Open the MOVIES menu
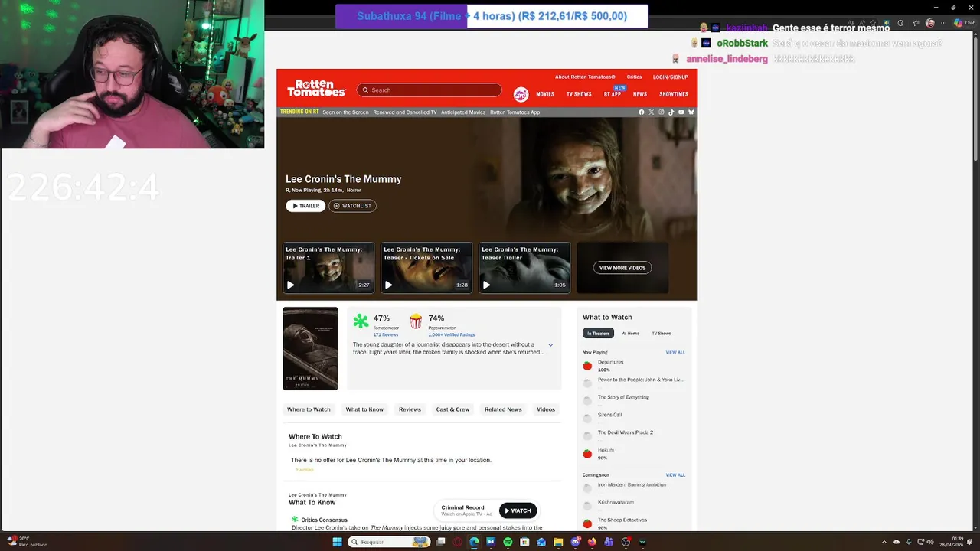Image resolution: width=980 pixels, height=551 pixels. pyautogui.click(x=545, y=94)
